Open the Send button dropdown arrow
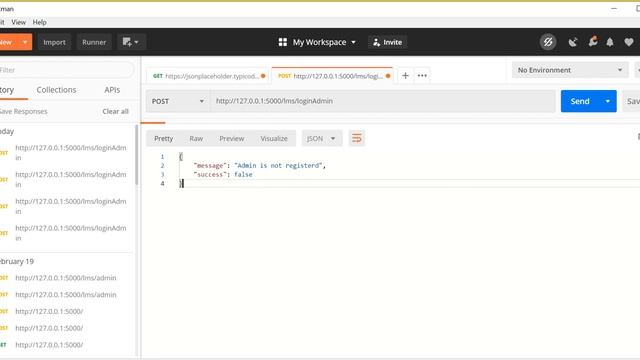This screenshot has width=640, height=360. (x=607, y=101)
